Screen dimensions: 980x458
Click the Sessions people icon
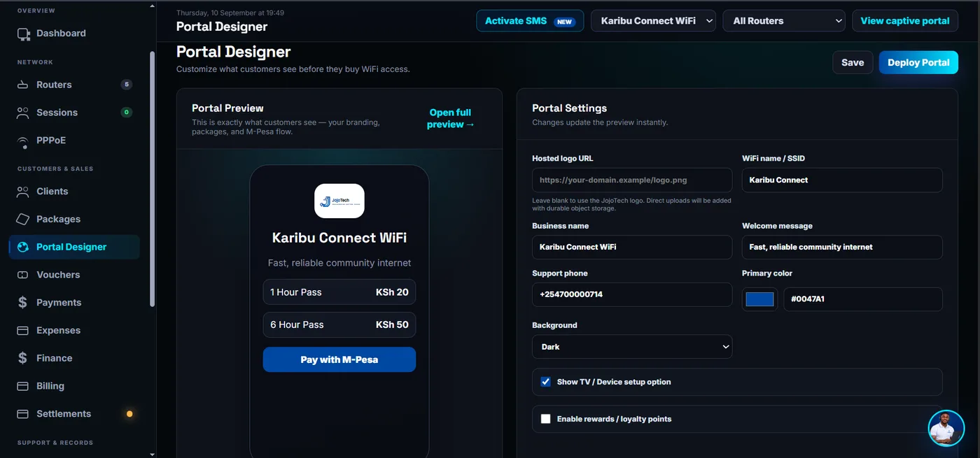(x=23, y=113)
